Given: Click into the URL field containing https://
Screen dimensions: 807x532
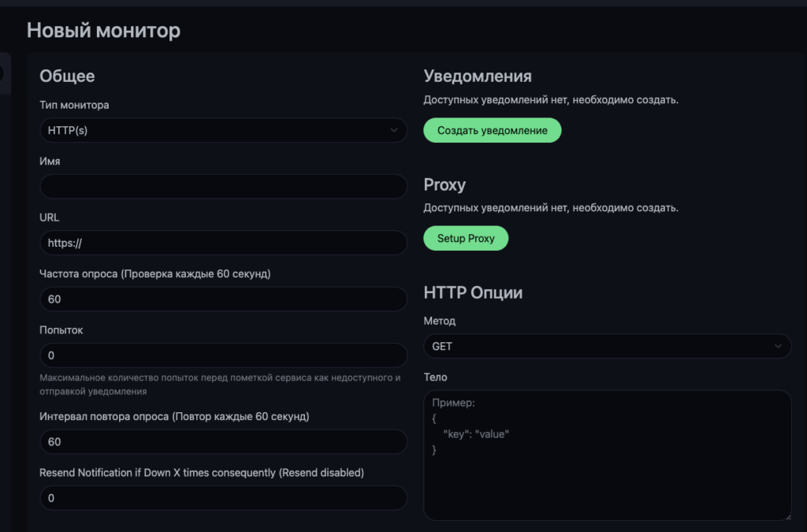Looking at the screenshot, I should [x=223, y=243].
